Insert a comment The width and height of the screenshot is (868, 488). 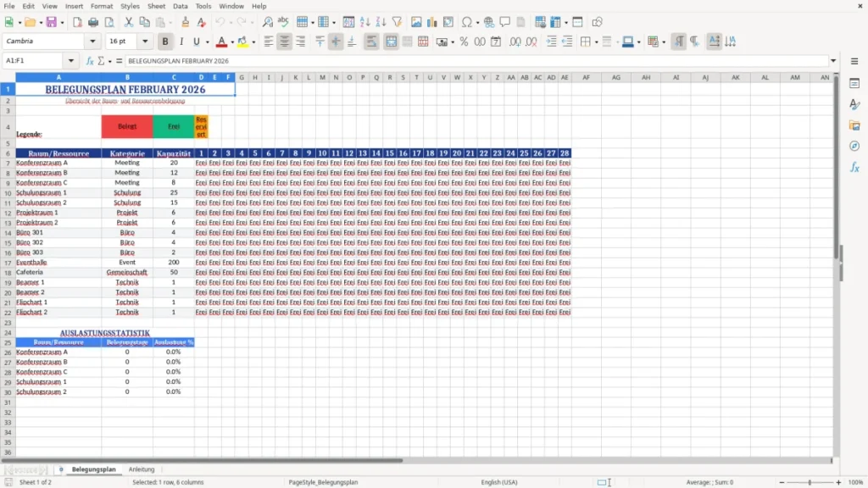505,22
